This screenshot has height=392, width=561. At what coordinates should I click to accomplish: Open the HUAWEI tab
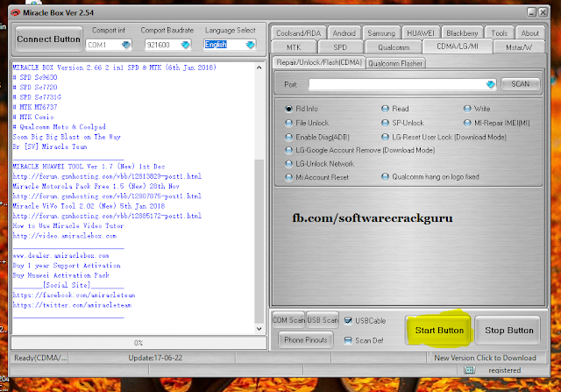coord(421,33)
